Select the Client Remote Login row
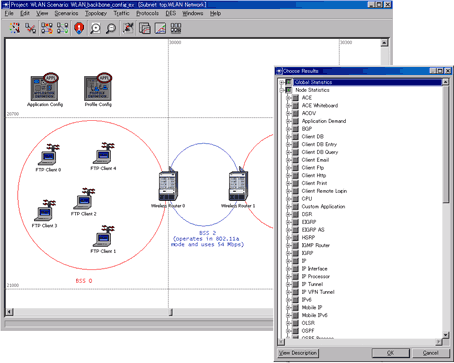This screenshot has height=363, width=454. coord(324,191)
